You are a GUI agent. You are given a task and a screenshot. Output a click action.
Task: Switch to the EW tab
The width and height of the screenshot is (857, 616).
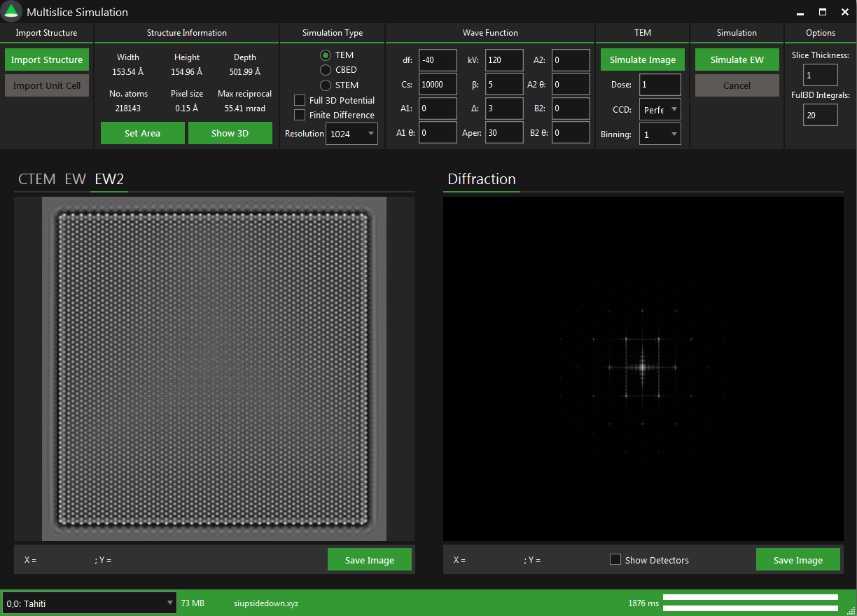[x=75, y=179]
